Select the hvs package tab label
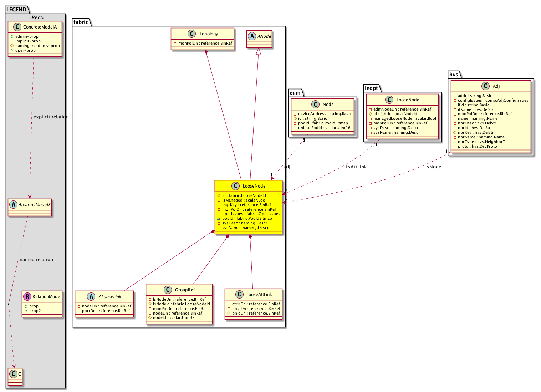Screen dimensions: 541x392 (x=454, y=74)
